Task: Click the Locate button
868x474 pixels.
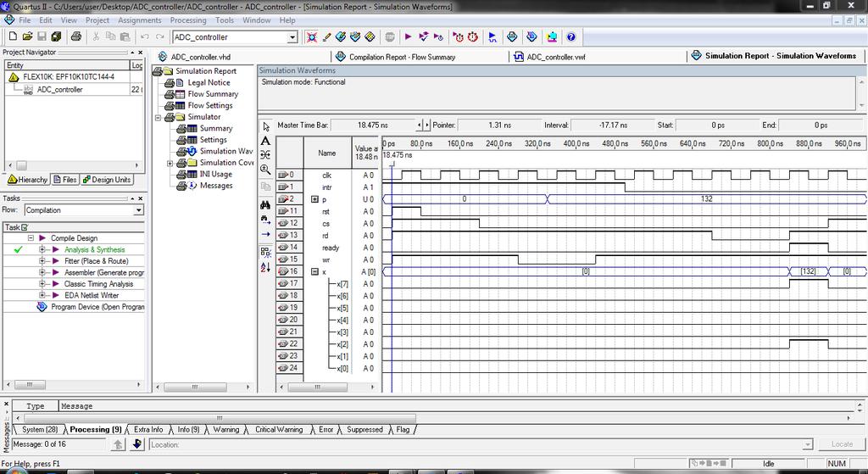Action: [842, 444]
